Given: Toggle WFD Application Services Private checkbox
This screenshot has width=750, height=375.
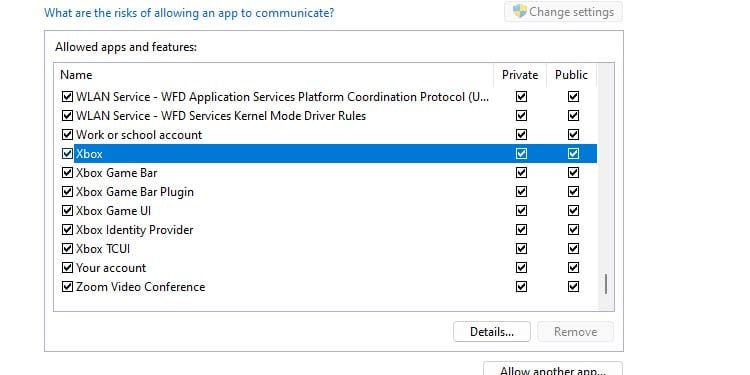Looking at the screenshot, I should [521, 97].
